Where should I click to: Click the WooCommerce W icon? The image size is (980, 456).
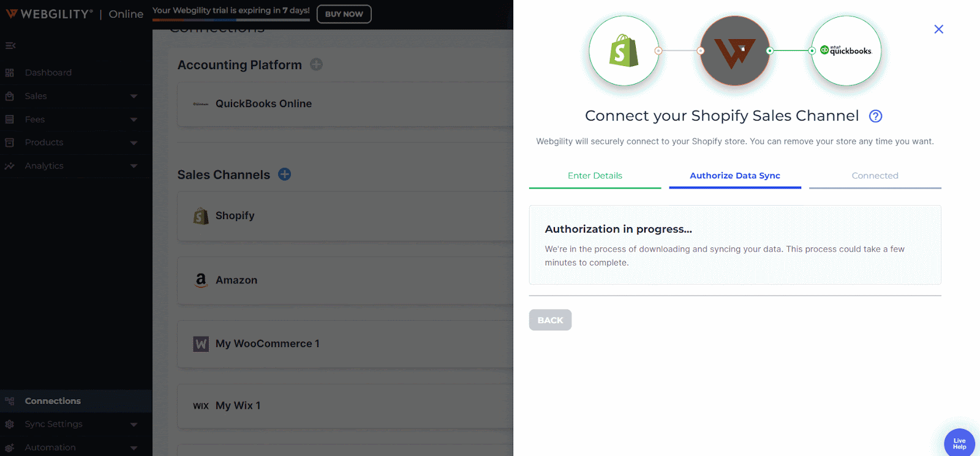click(201, 344)
